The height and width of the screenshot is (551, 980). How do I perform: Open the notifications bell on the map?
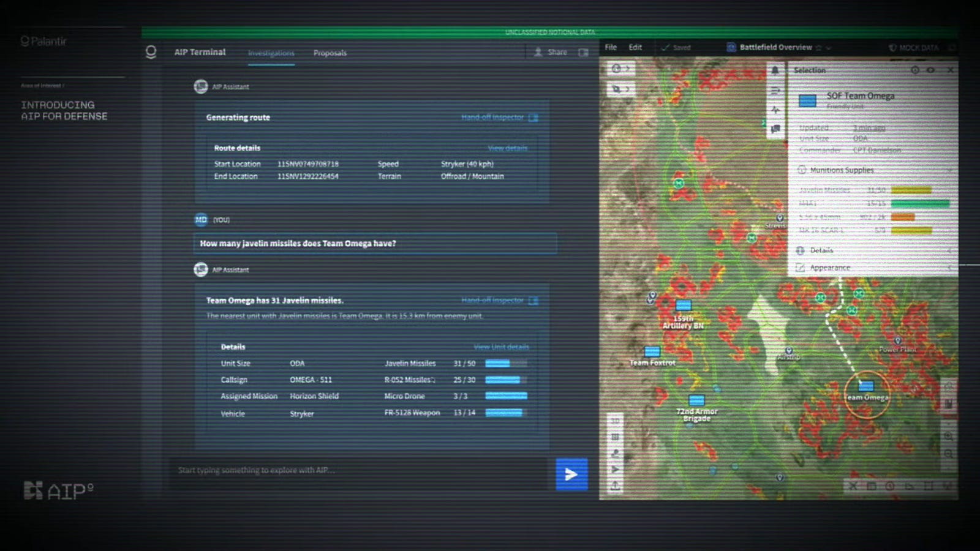(775, 70)
